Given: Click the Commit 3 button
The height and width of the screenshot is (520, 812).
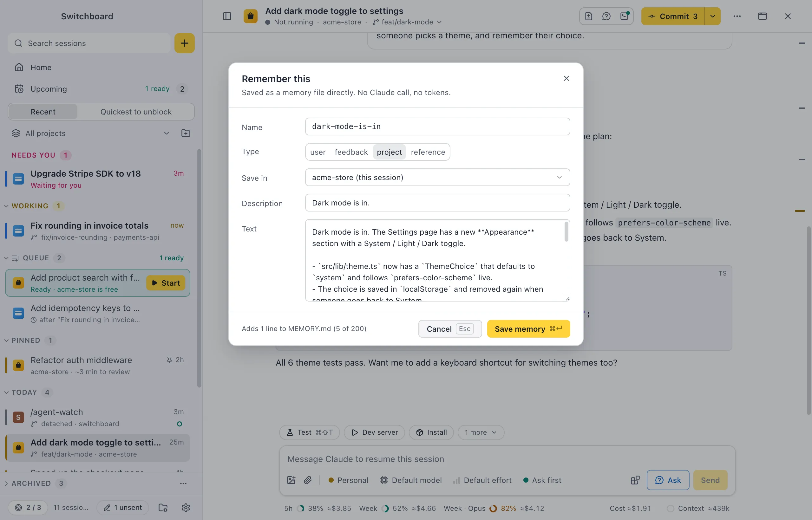Looking at the screenshot, I should coord(673,16).
